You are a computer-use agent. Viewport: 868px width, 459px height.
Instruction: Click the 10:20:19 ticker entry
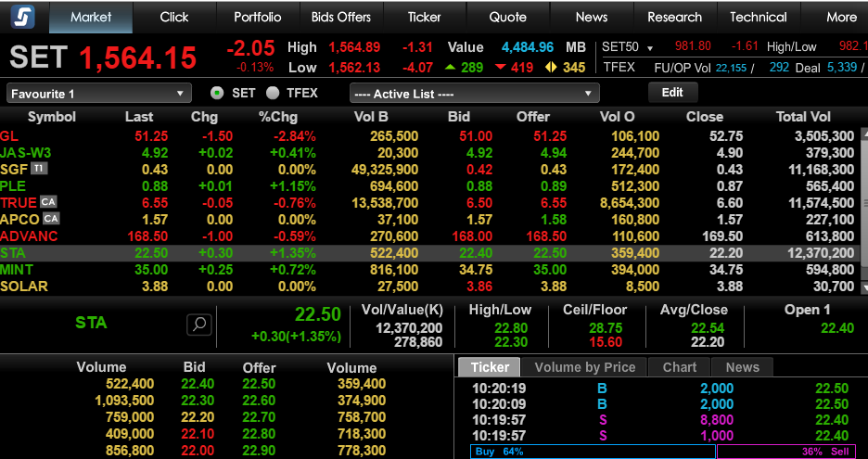click(660, 389)
